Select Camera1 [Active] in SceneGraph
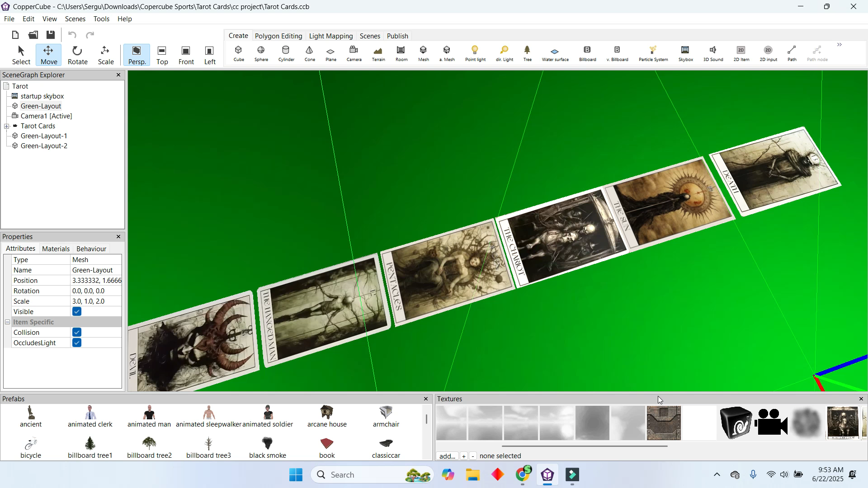Viewport: 868px width, 488px height. point(46,116)
